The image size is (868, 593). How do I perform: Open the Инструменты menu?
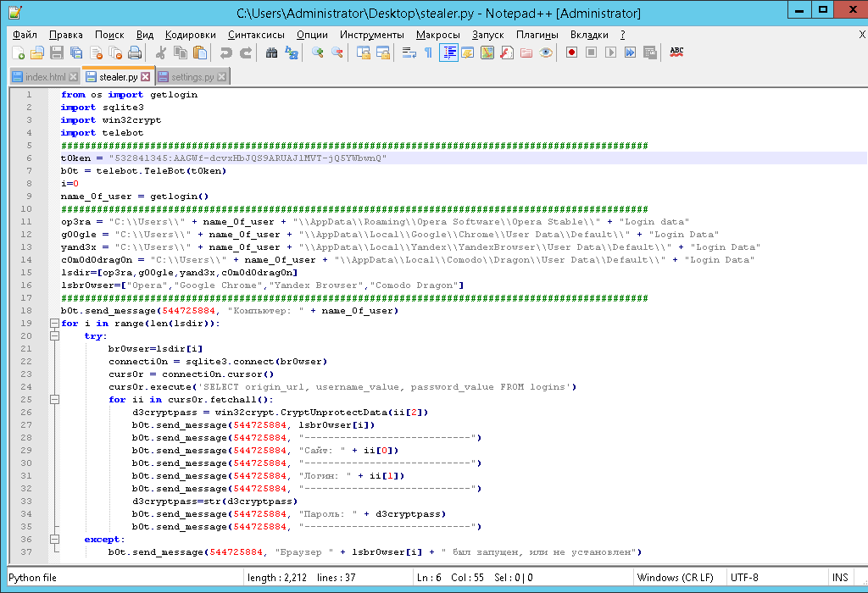(372, 35)
